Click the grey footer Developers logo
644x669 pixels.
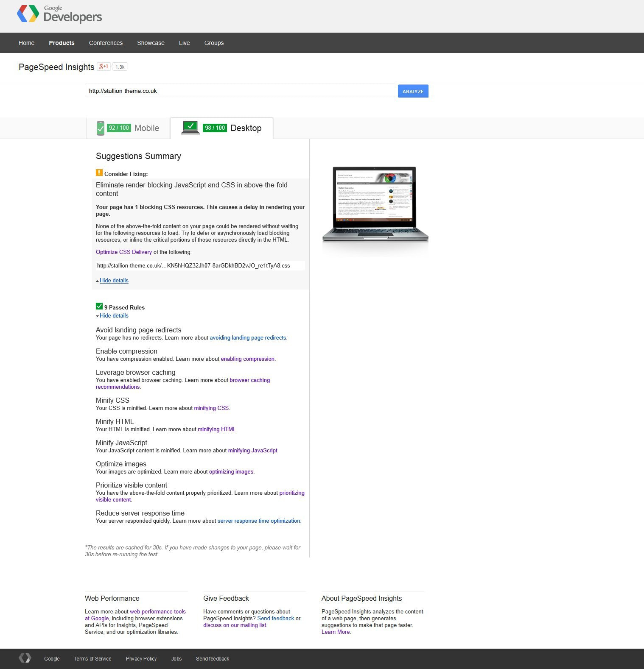coord(25,658)
